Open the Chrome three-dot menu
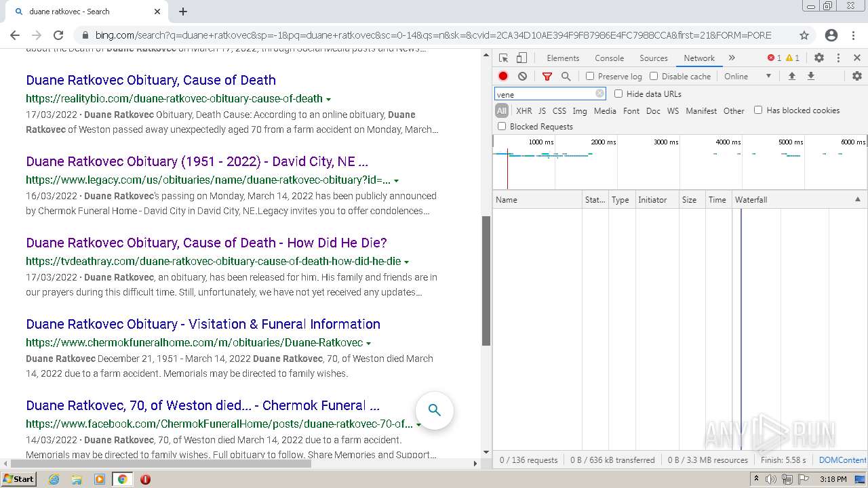This screenshot has height=488, width=868. (x=854, y=35)
